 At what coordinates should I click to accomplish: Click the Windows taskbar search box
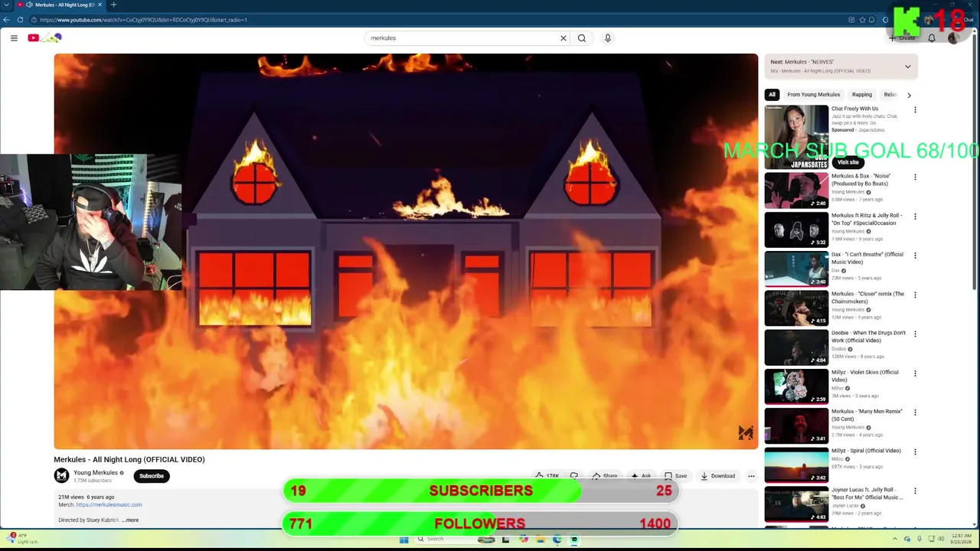click(444, 540)
